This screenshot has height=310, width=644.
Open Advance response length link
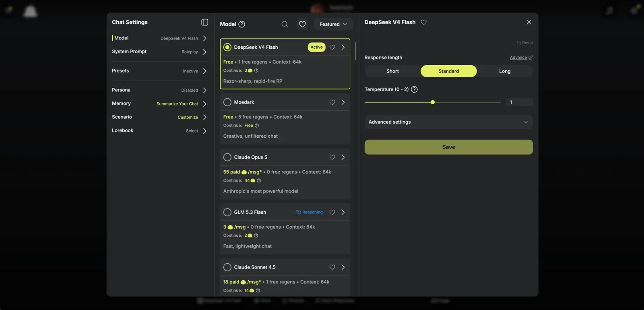tap(521, 58)
